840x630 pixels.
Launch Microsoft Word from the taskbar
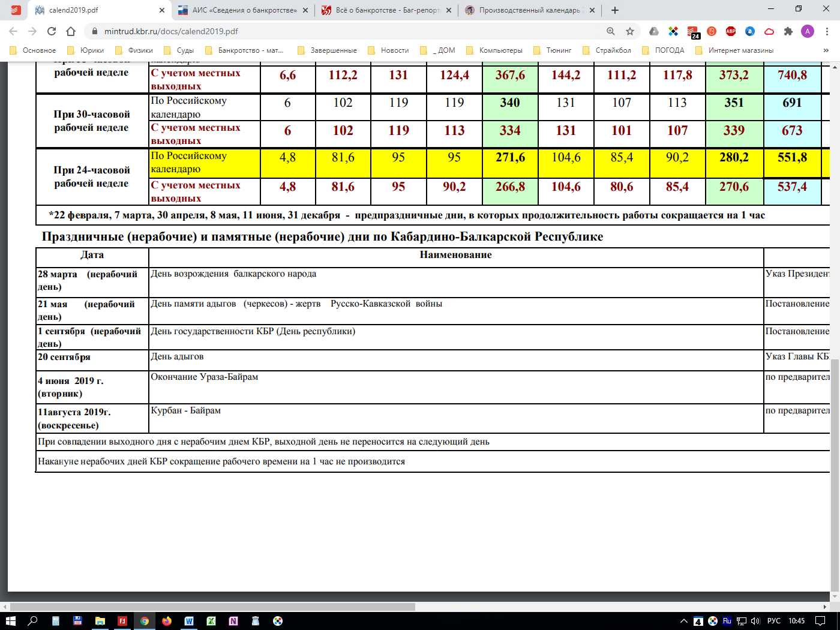(x=189, y=621)
